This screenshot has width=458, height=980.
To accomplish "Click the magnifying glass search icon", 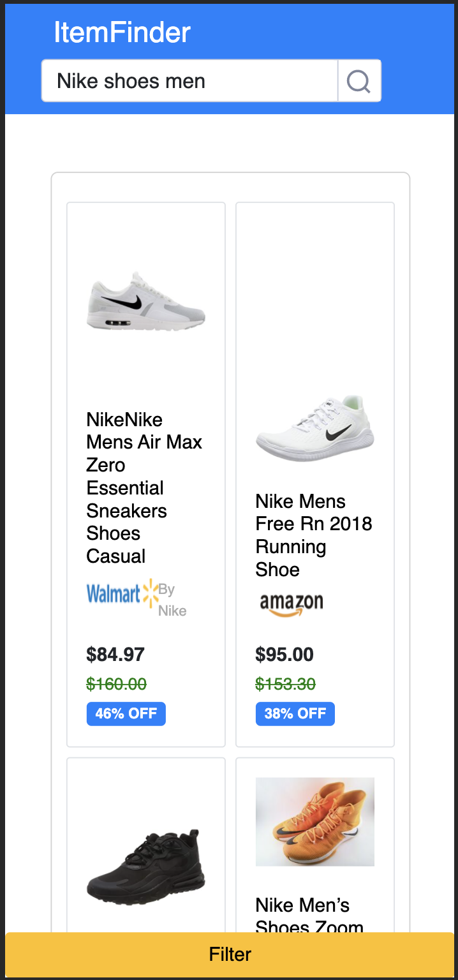I will tap(358, 80).
